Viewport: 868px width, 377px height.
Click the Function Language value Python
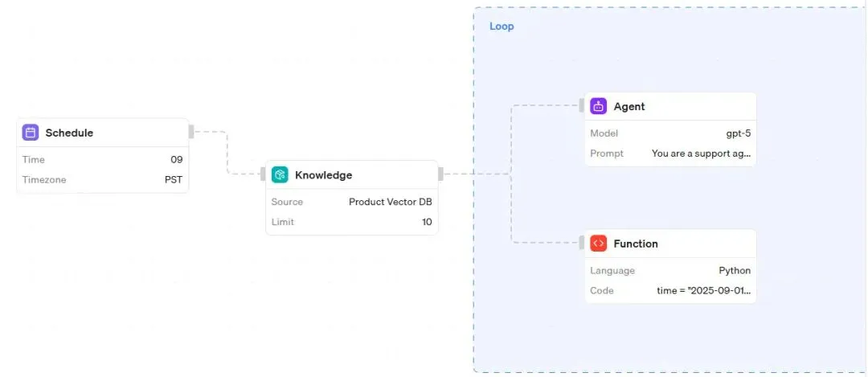coord(735,271)
